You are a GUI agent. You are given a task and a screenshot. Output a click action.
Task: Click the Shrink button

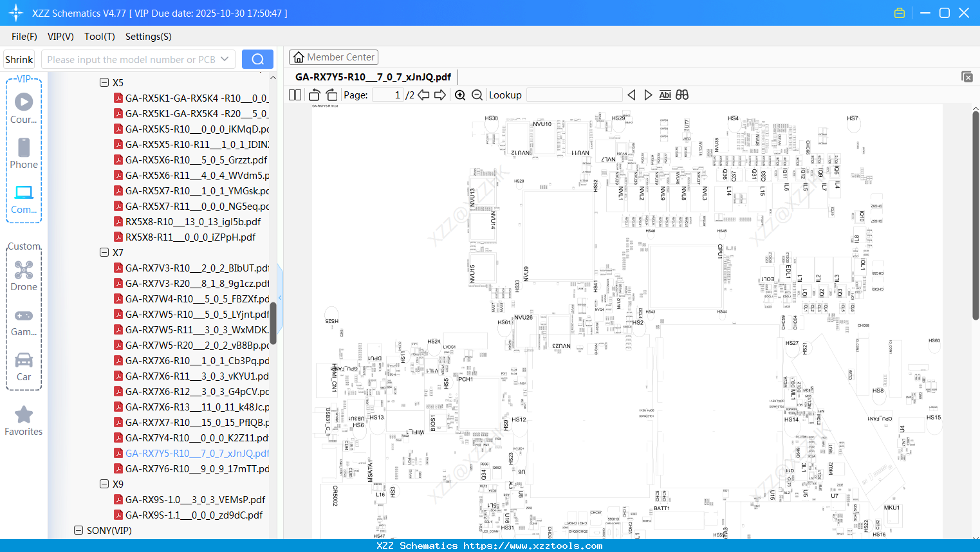[x=19, y=59]
